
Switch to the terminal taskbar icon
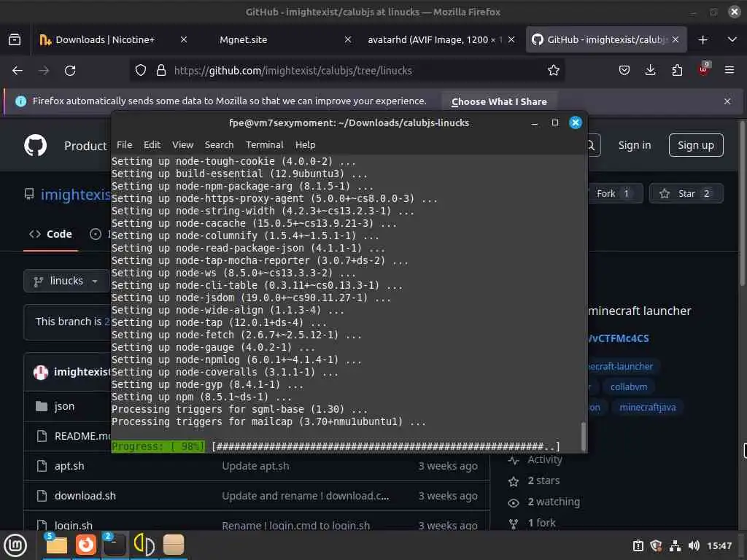point(115,545)
